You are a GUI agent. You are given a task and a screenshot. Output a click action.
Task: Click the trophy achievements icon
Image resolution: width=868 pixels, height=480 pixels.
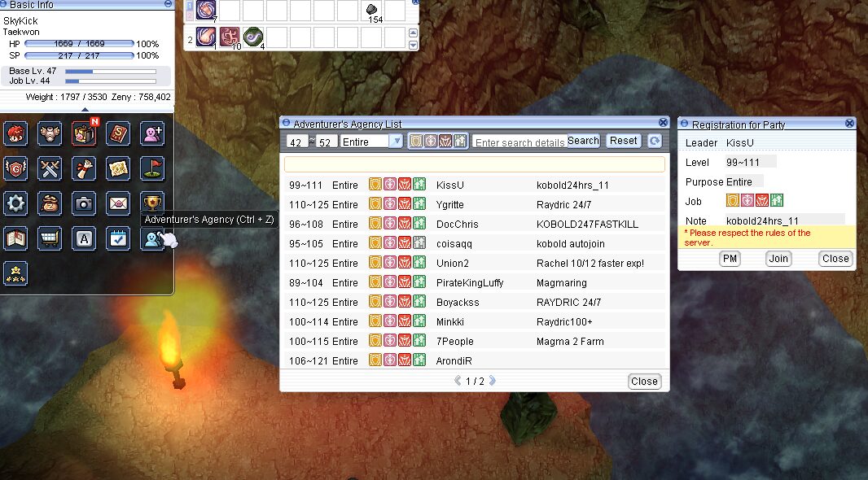pos(152,203)
